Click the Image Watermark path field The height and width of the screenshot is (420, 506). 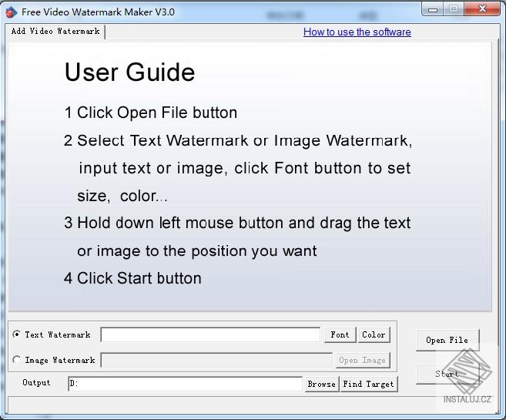coord(216,360)
